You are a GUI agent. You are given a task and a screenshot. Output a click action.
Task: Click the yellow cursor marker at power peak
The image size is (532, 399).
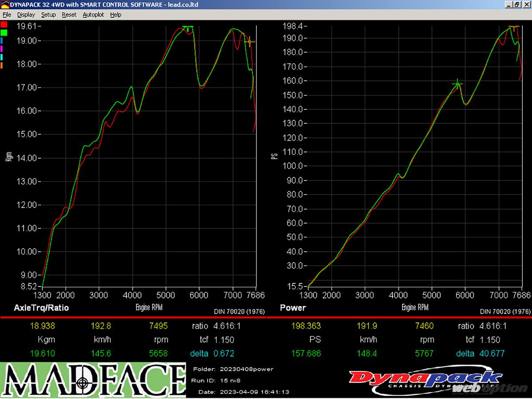514,27
